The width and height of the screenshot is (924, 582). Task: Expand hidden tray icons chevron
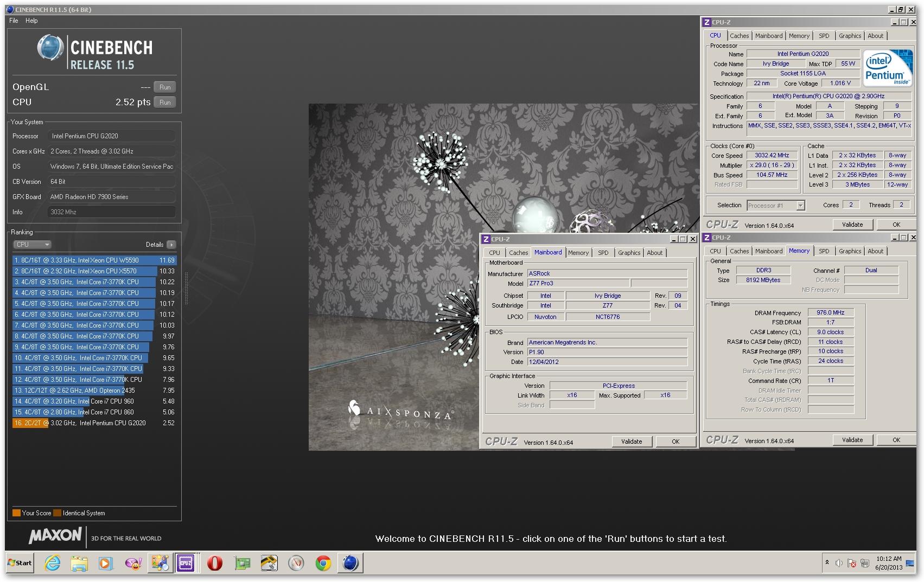point(827,562)
